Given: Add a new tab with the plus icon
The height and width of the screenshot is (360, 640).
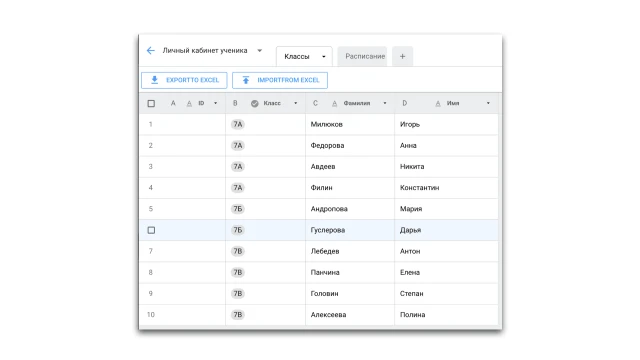Looking at the screenshot, I should click(402, 56).
